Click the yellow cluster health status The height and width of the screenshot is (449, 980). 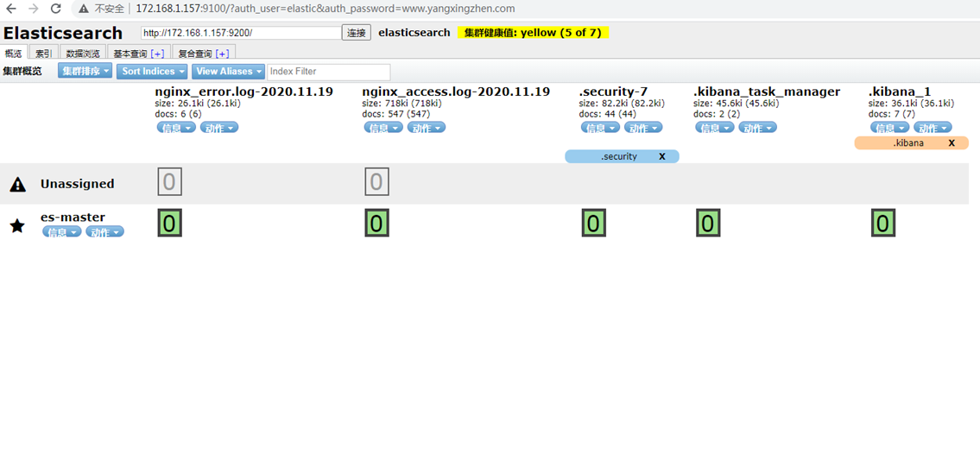533,33
